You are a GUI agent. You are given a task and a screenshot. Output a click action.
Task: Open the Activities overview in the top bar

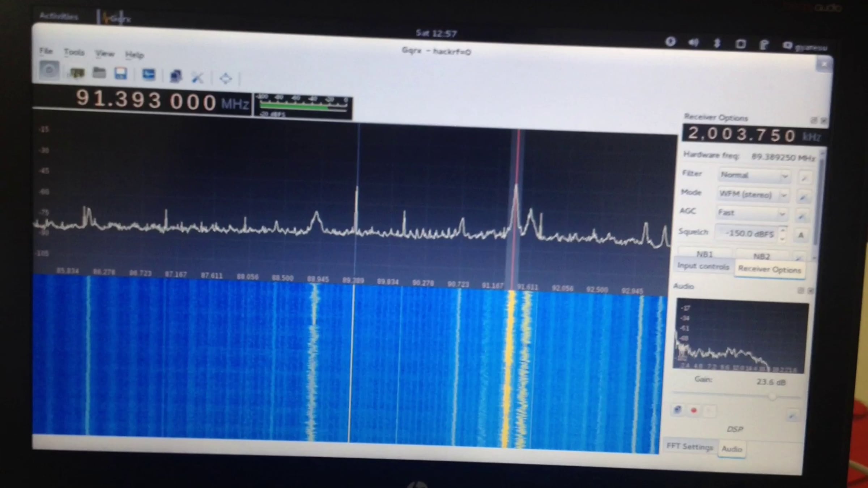pos(59,16)
